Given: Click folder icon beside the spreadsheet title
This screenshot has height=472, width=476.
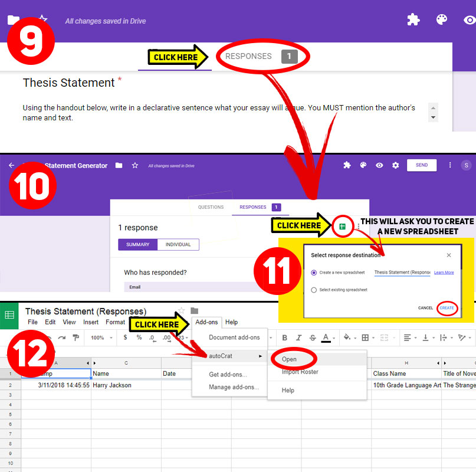Looking at the screenshot, I should point(194,310).
